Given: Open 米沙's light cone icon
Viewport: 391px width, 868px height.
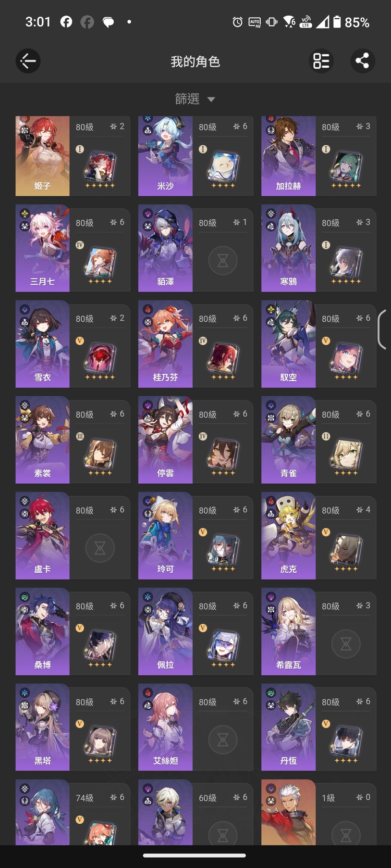Looking at the screenshot, I should point(223,167).
